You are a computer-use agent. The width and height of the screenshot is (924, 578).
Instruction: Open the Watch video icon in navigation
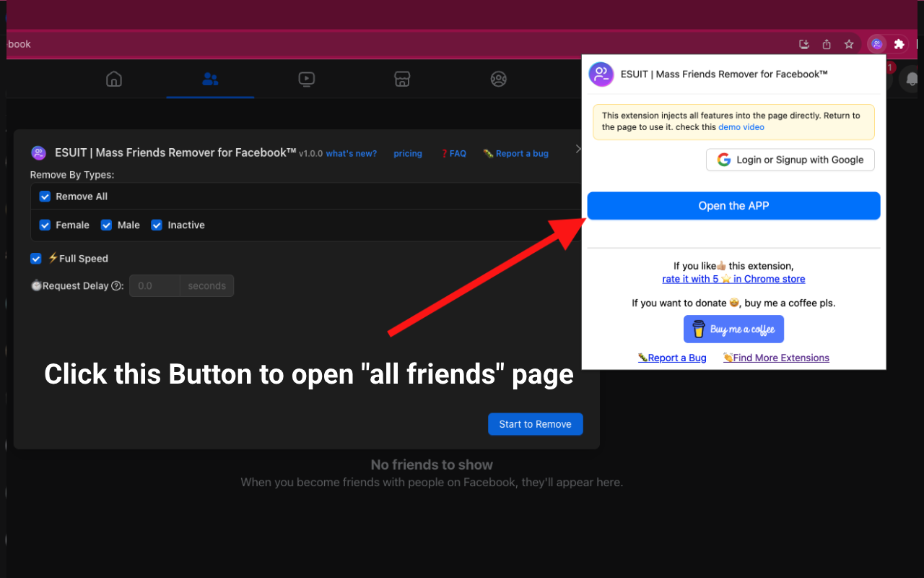[x=306, y=79]
